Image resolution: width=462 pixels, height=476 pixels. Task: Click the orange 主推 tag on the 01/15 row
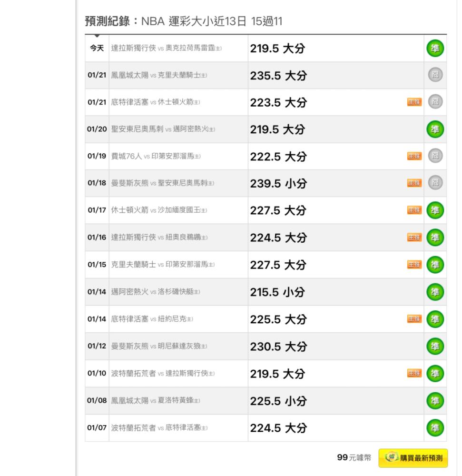click(x=414, y=264)
